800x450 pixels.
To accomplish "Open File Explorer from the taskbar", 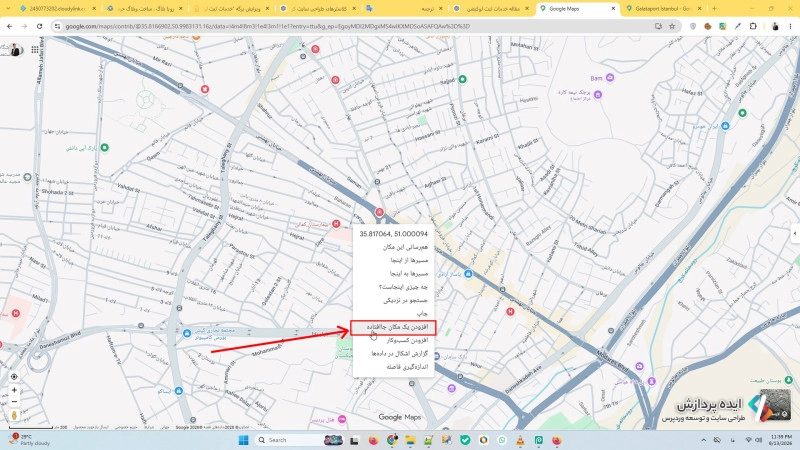I will pyautogui.click(x=410, y=440).
